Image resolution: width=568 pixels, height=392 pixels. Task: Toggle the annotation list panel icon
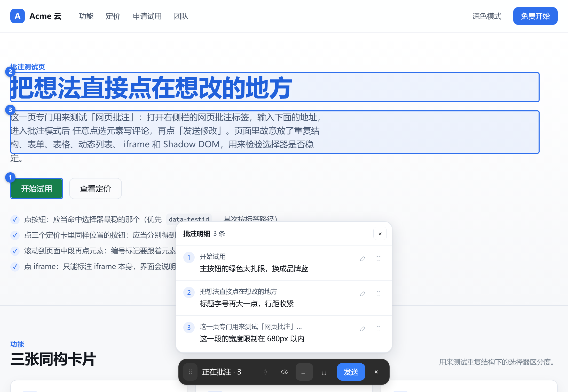pyautogui.click(x=304, y=372)
